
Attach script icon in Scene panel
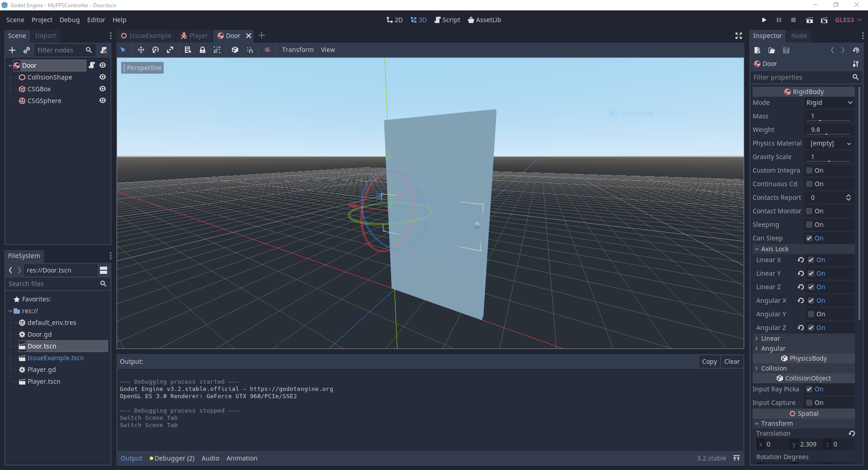point(104,50)
